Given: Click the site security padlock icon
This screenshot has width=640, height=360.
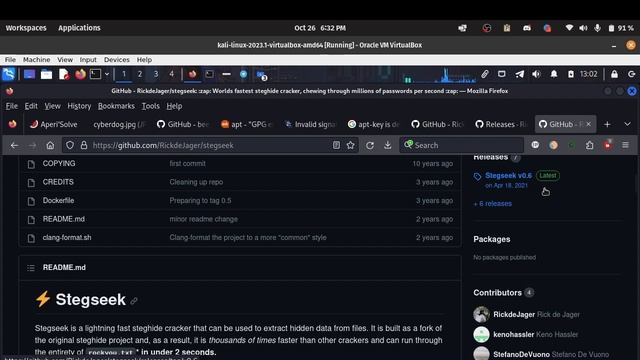Looking at the screenshot, I should coord(84,145).
